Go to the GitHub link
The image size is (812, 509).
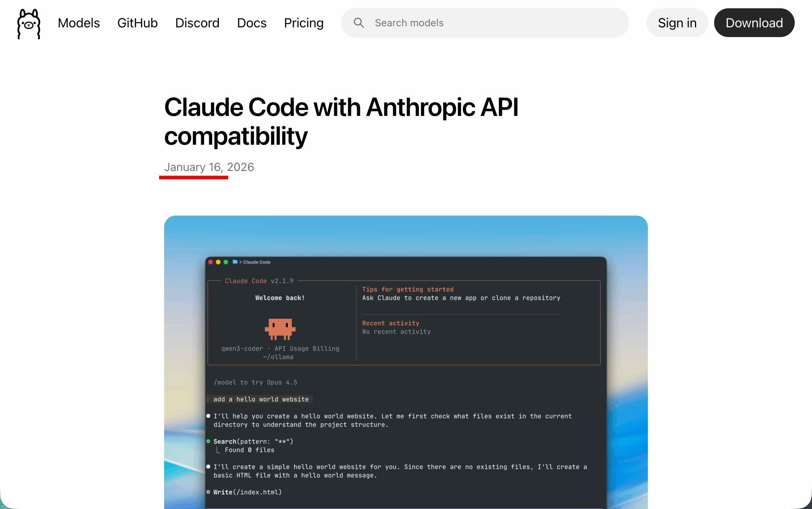(x=137, y=23)
